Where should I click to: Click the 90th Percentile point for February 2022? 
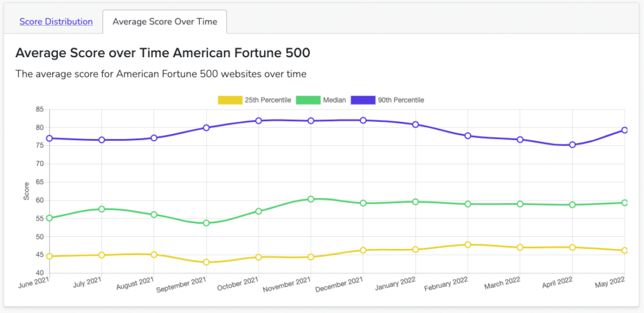(x=468, y=136)
